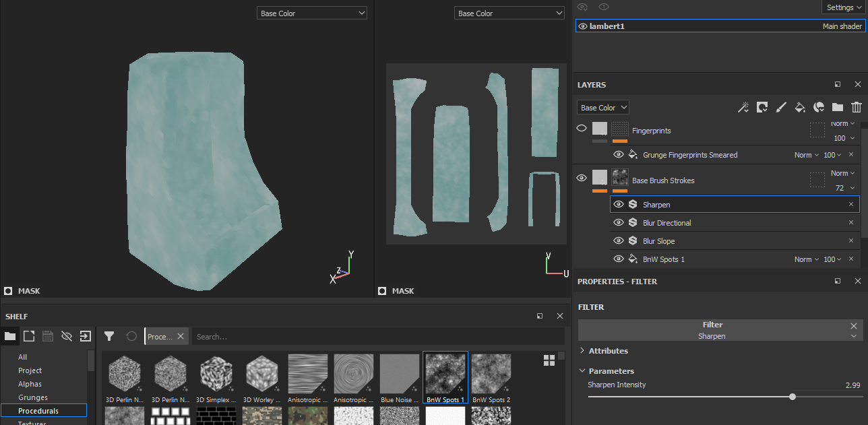Open Settings dropdown in texture set list

point(844,7)
